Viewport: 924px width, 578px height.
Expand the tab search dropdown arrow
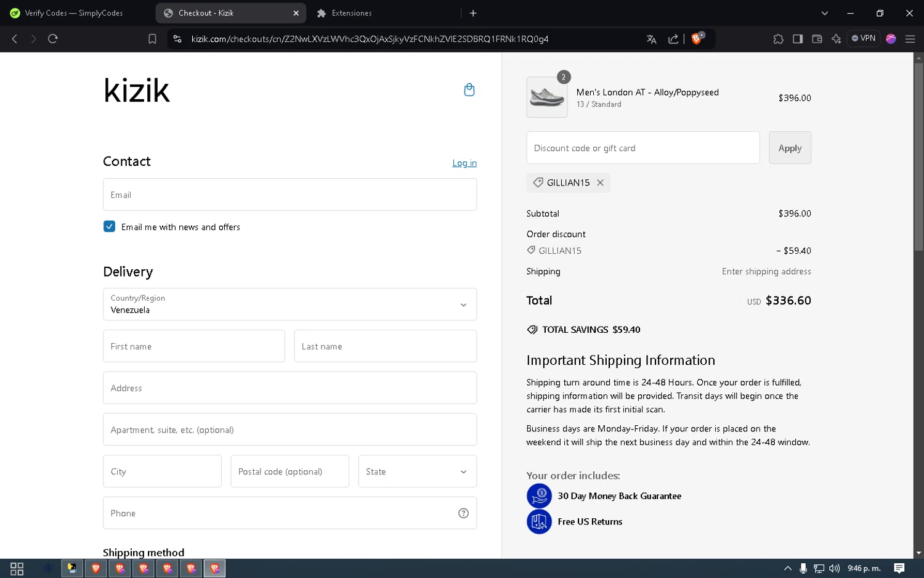825,13
